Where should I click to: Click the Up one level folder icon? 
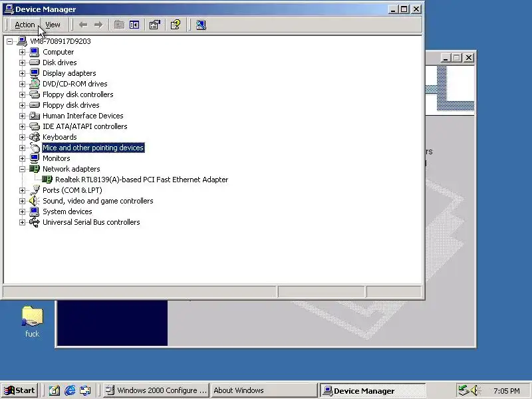tap(119, 25)
